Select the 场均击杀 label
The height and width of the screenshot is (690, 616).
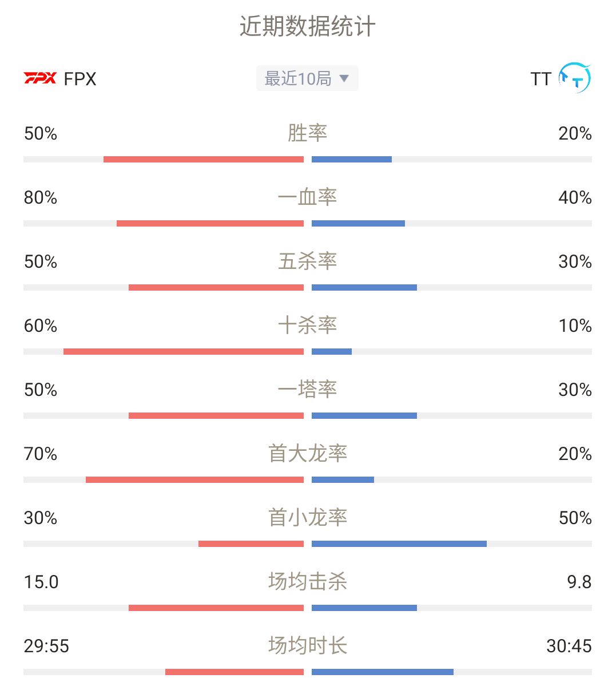[x=308, y=581]
